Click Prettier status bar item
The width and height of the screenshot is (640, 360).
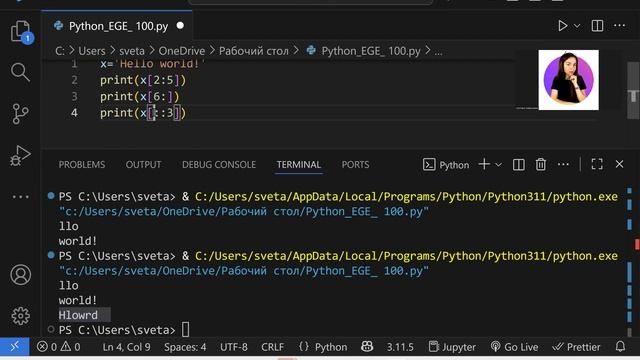(x=576, y=347)
